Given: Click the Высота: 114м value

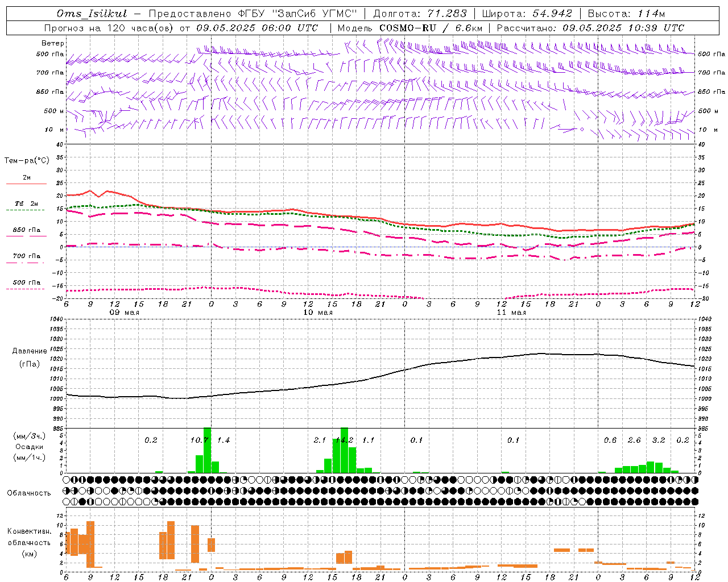Looking at the screenshot, I should coord(626,14).
